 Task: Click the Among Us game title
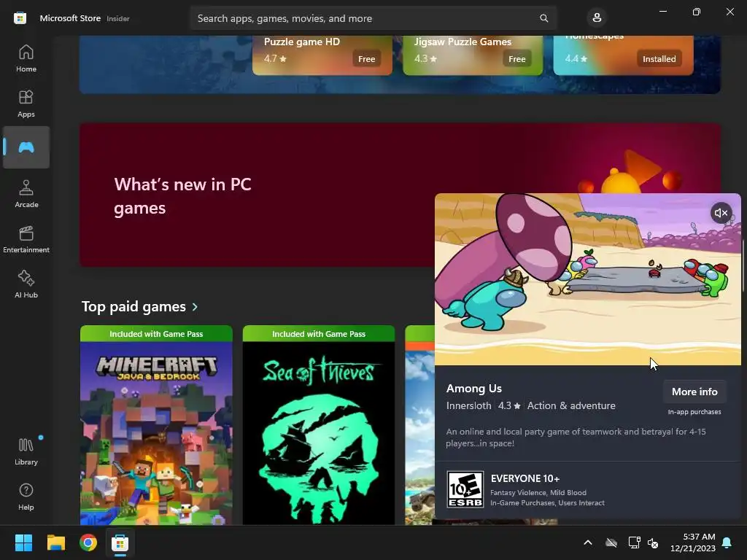click(474, 389)
